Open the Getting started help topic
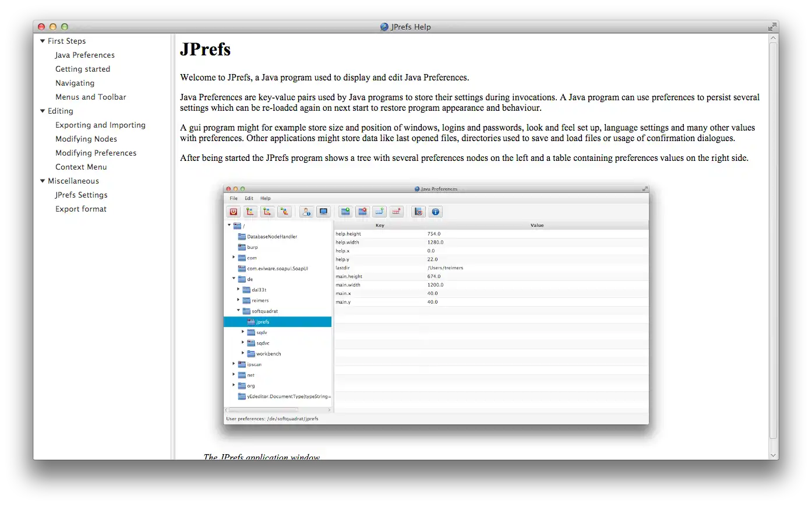 (83, 69)
